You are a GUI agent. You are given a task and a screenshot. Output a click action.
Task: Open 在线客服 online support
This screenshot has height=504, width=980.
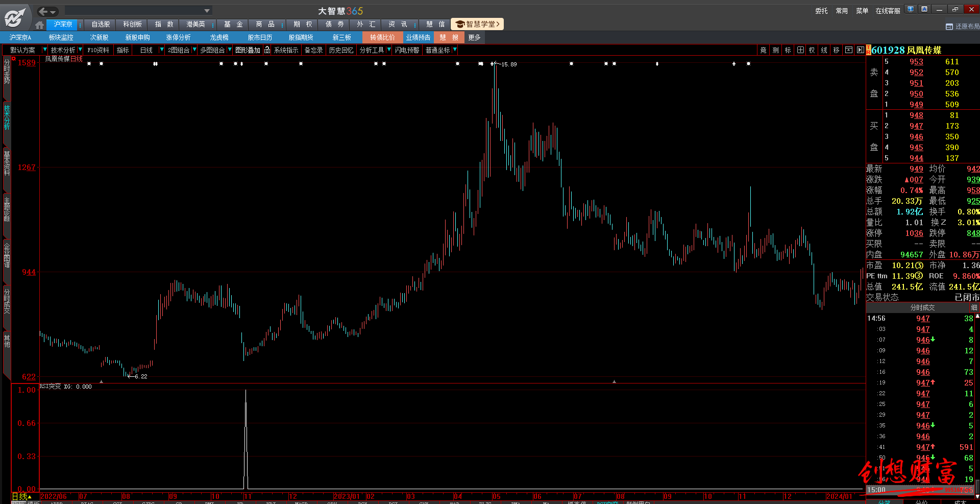point(888,11)
